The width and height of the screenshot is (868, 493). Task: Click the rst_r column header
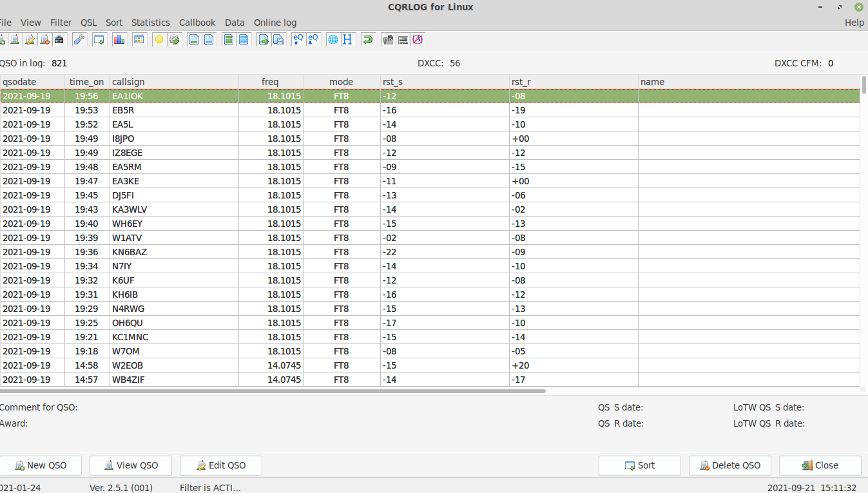click(574, 82)
